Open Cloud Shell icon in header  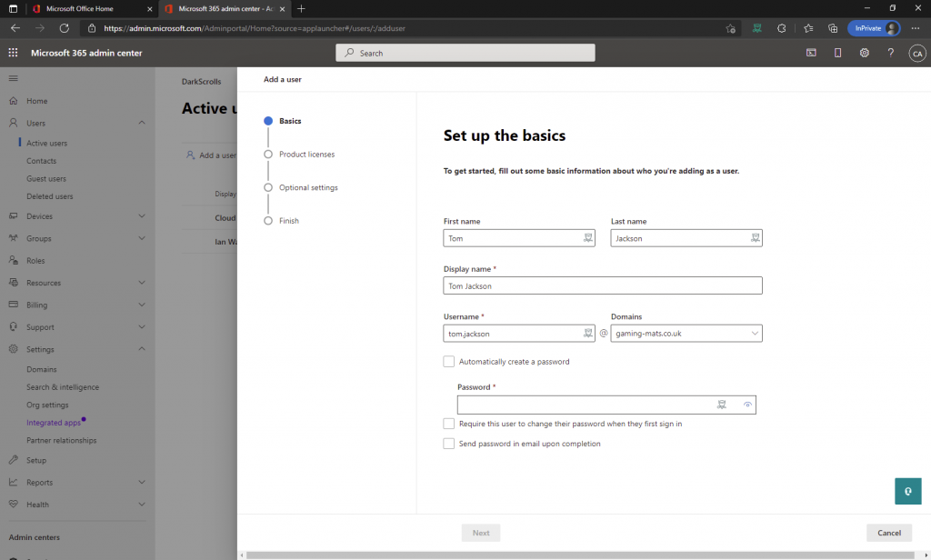811,53
